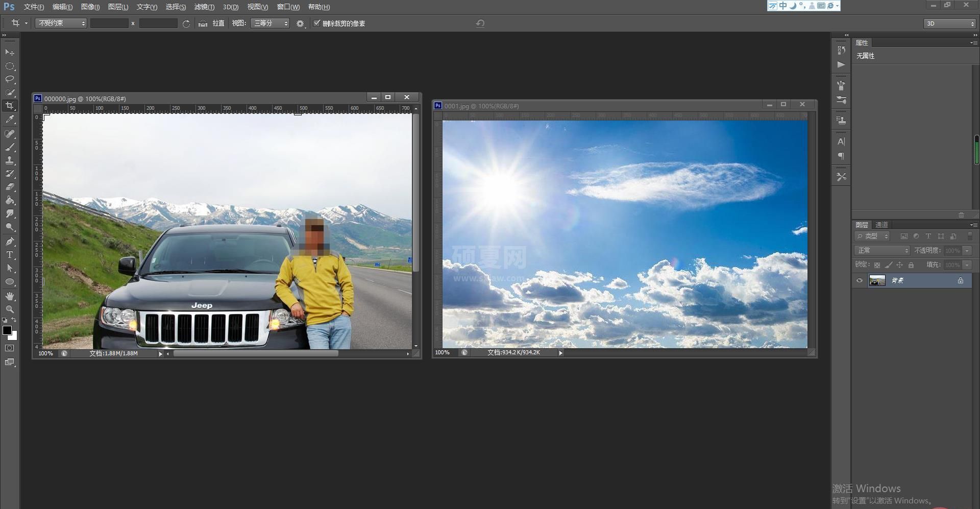
Task: Change the screen mode
Action: 10,362
